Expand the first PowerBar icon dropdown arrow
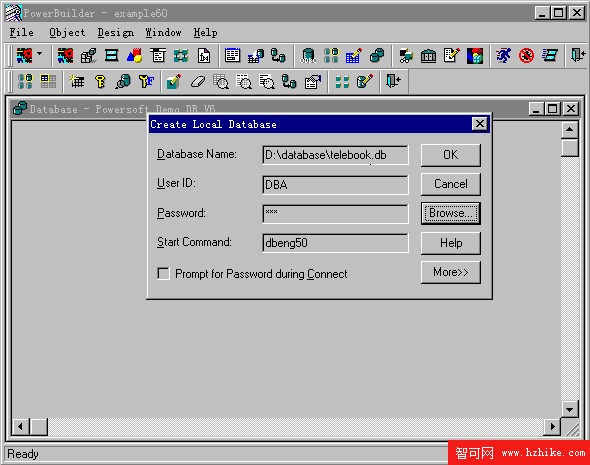 pos(40,55)
